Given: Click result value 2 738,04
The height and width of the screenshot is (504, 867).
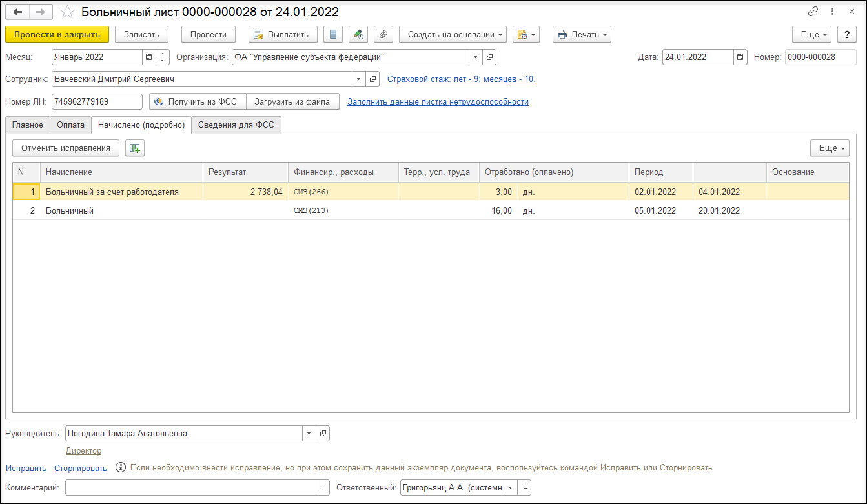Looking at the screenshot, I should pyautogui.click(x=245, y=192).
